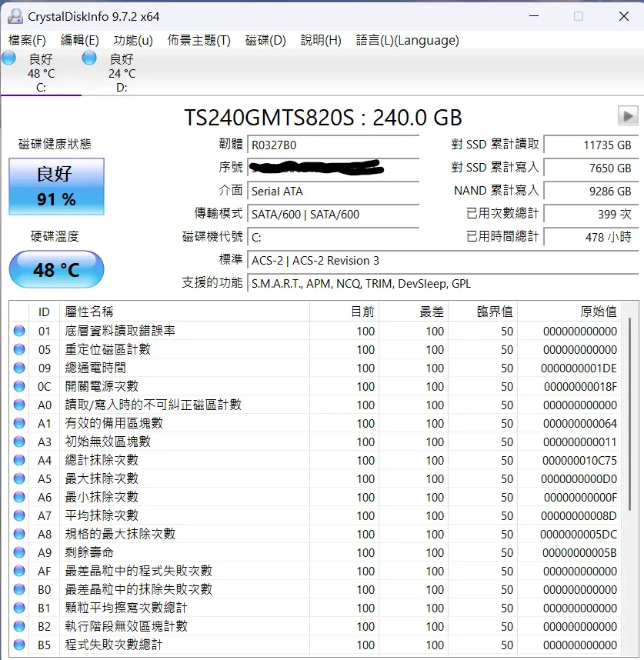
Task: Click the 良好 91 % health status button
Action: click(x=56, y=187)
